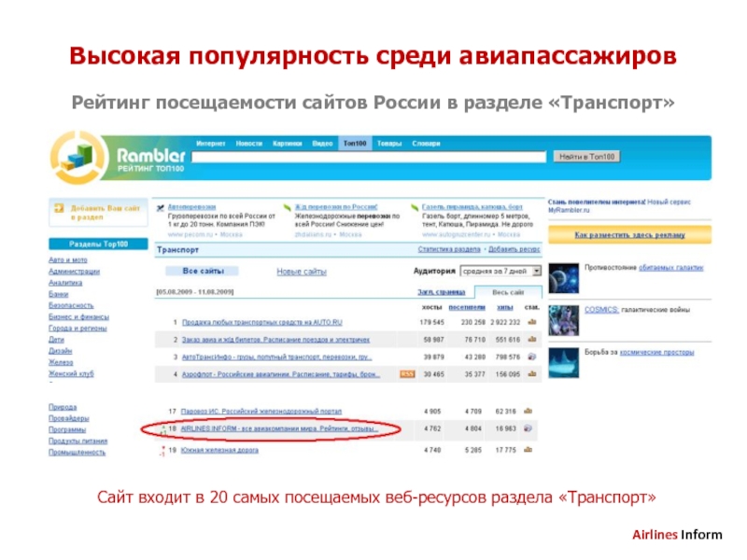Switch to Новости search tab
This screenshot has width=747, height=560.
click(249, 144)
